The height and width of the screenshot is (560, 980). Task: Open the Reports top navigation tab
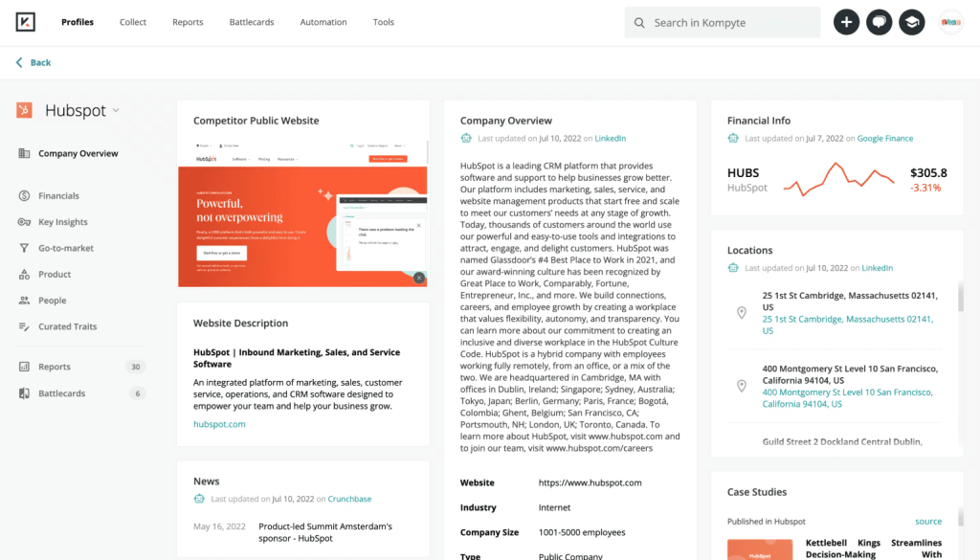(187, 22)
